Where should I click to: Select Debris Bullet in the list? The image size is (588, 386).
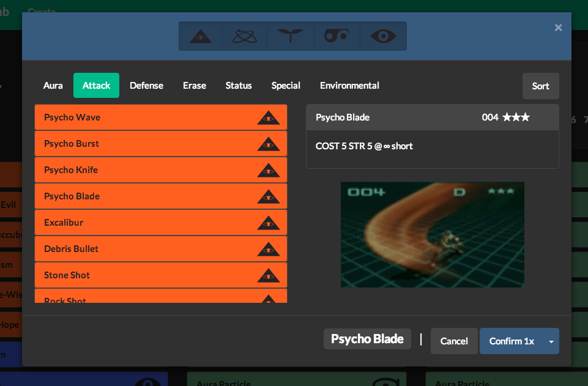coord(161,248)
